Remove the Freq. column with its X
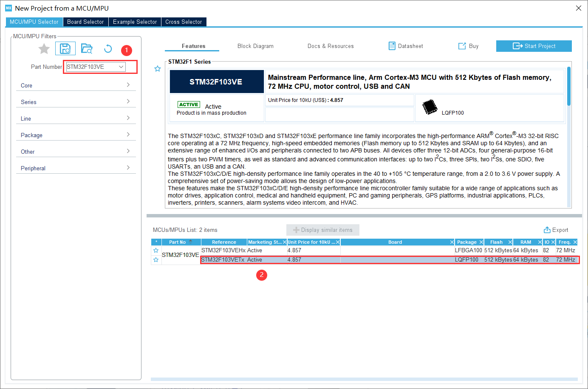The width and height of the screenshot is (588, 389). click(x=575, y=242)
